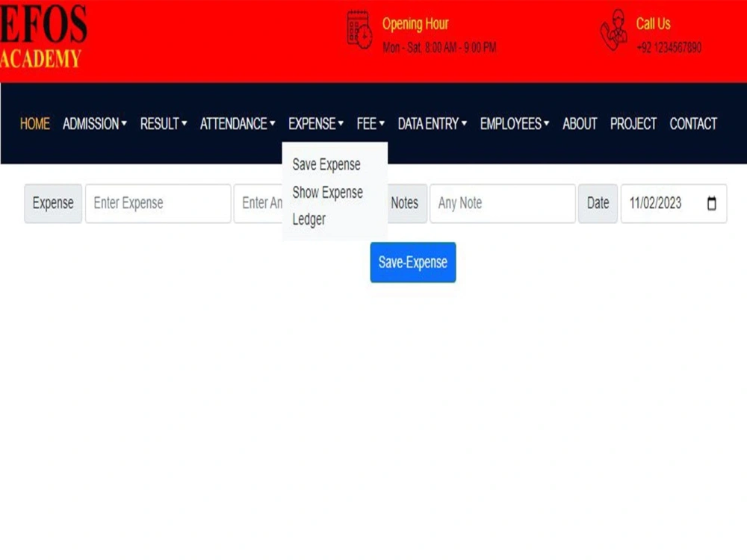Expand the FEE dropdown menu
This screenshot has height=560, width=747.
371,124
